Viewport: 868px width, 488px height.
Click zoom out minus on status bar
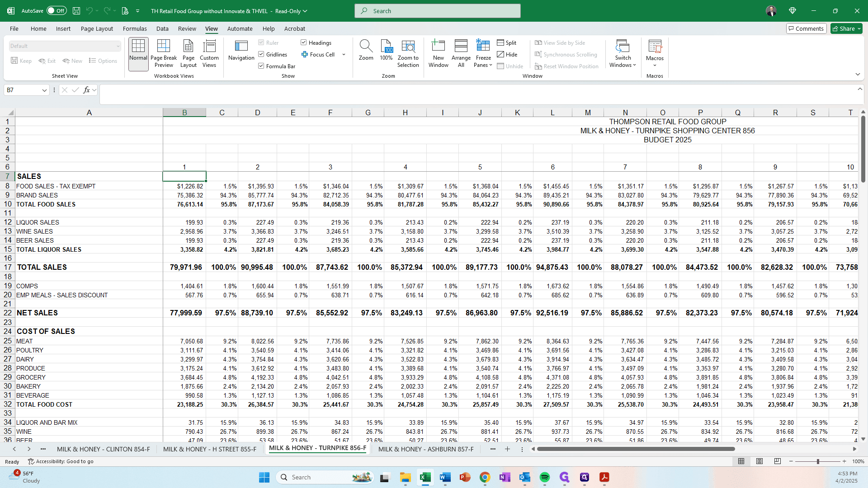791,461
